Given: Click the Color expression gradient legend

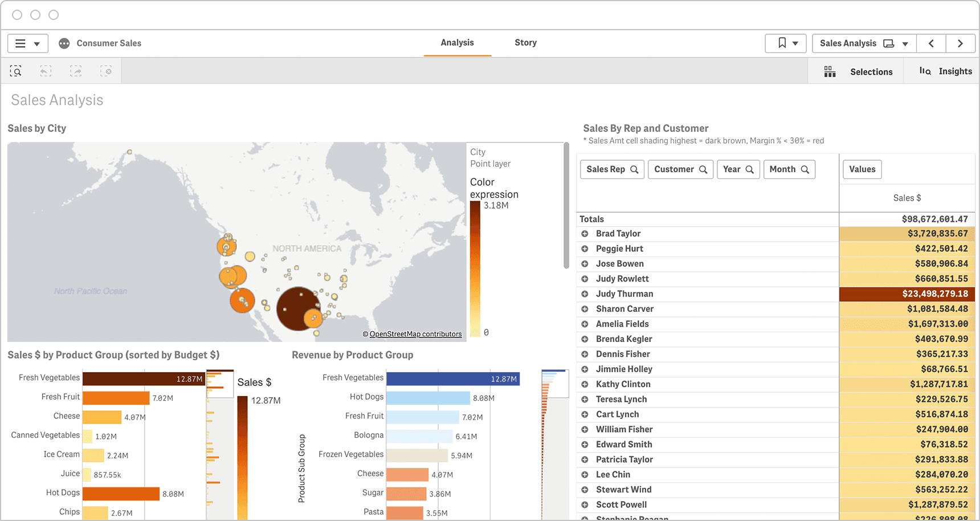Looking at the screenshot, I should (475, 268).
